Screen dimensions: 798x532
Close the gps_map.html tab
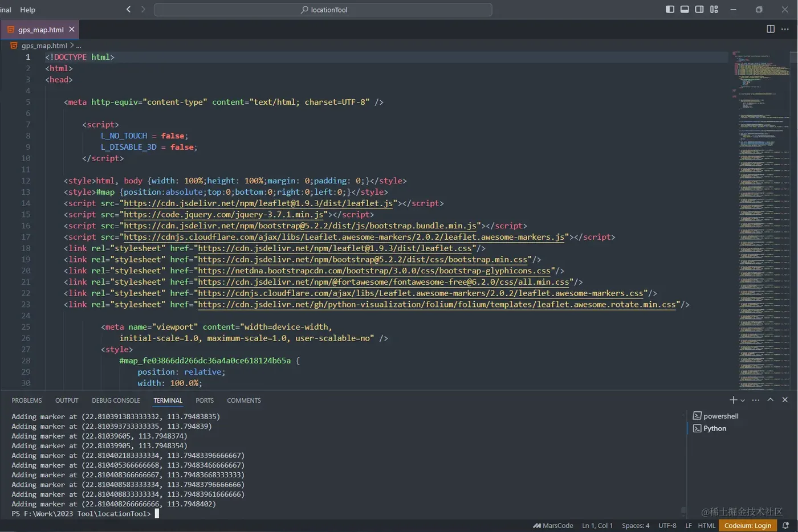pyautogui.click(x=72, y=29)
